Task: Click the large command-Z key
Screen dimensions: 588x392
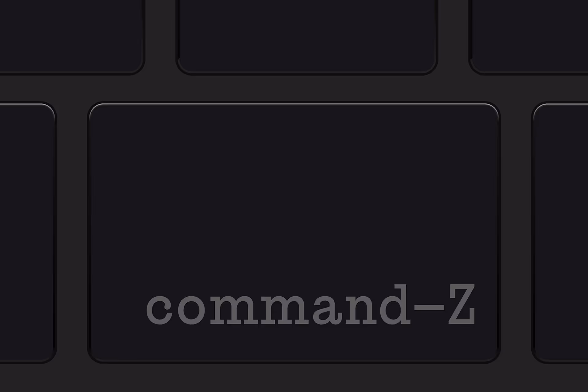Action: [x=294, y=233]
